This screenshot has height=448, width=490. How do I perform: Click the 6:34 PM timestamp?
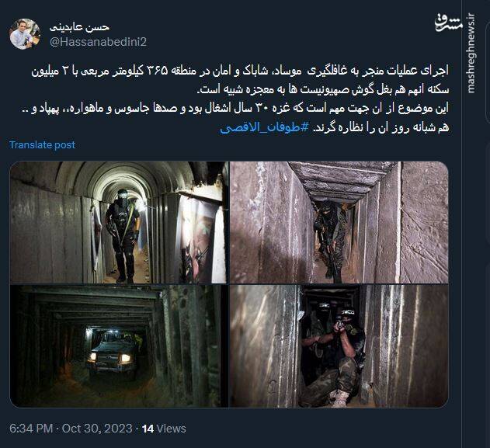(x=31, y=429)
